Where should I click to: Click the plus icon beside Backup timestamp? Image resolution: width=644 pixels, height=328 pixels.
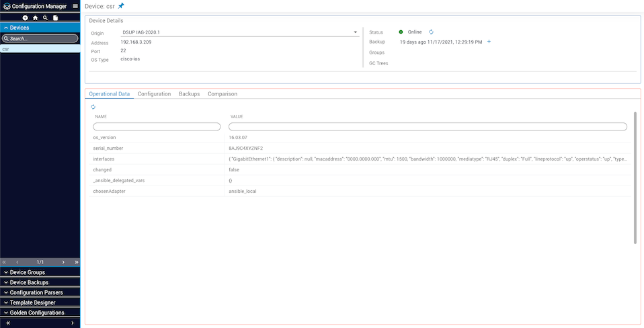[489, 42]
